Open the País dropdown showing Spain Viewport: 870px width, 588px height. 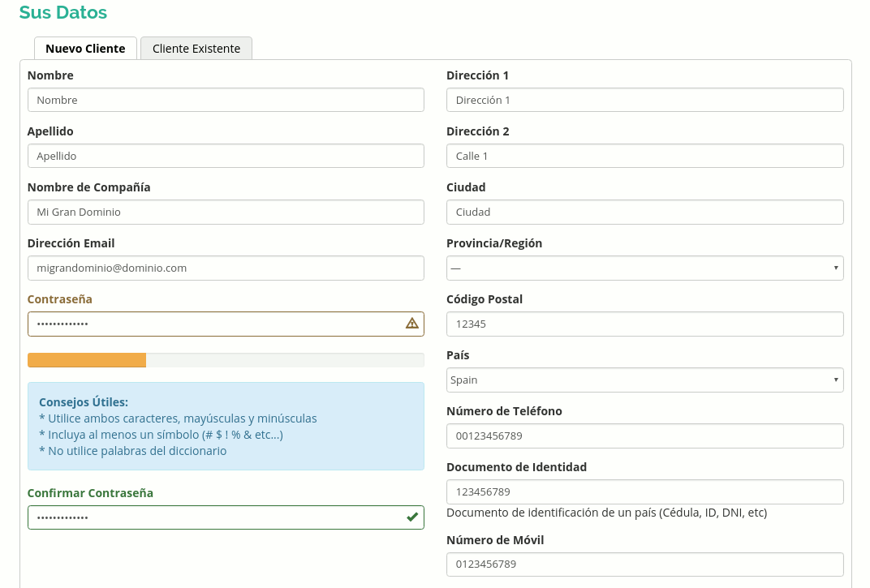click(x=644, y=380)
